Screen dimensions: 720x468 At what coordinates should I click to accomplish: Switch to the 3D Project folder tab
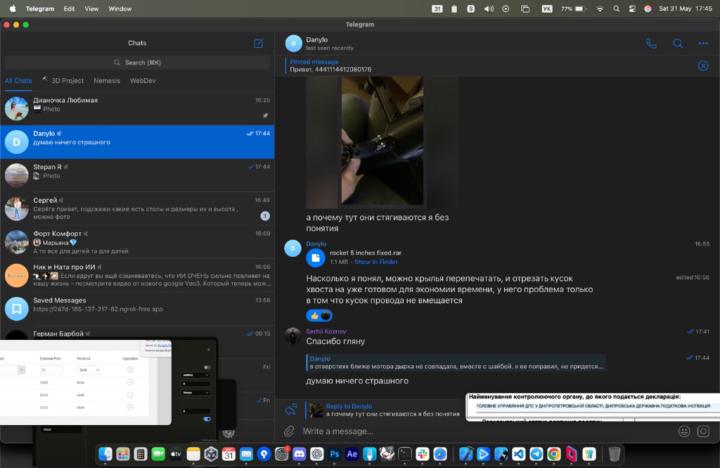[x=63, y=80]
